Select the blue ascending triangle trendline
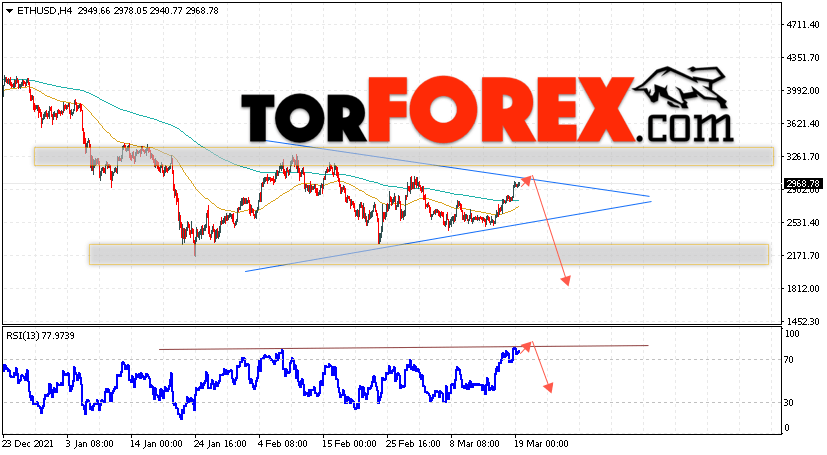Viewport: 827px width, 455px height. coord(448,236)
